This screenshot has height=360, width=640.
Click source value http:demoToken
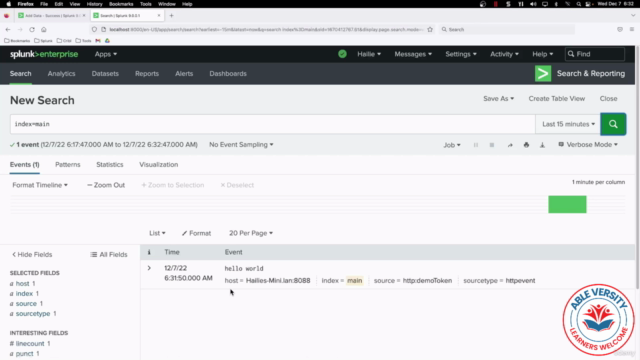(x=427, y=280)
